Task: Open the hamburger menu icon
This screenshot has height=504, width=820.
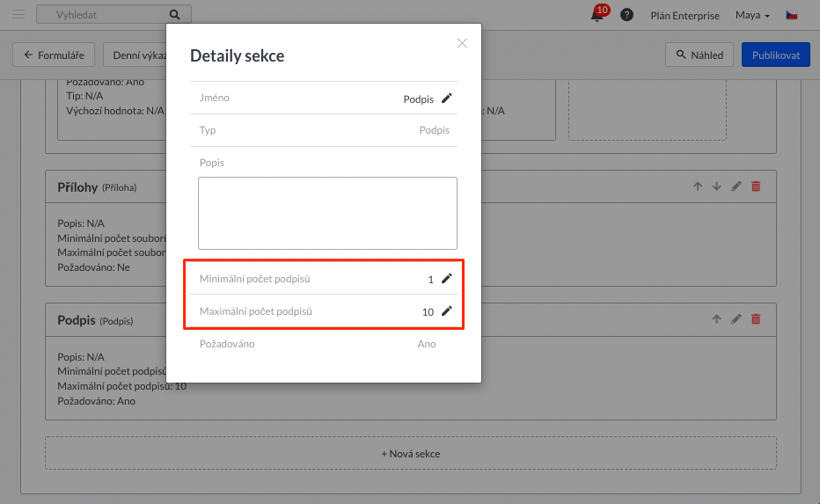Action: pyautogui.click(x=18, y=14)
